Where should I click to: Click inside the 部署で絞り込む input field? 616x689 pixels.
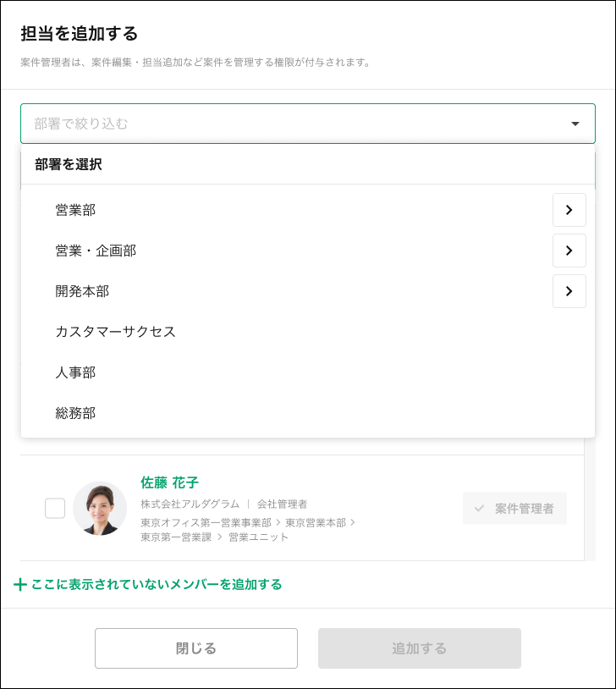[254, 123]
